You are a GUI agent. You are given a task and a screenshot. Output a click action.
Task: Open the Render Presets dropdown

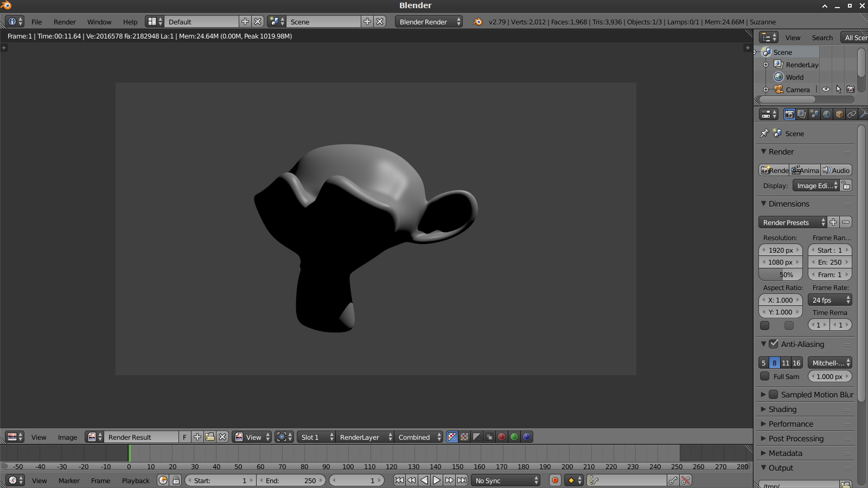point(793,222)
